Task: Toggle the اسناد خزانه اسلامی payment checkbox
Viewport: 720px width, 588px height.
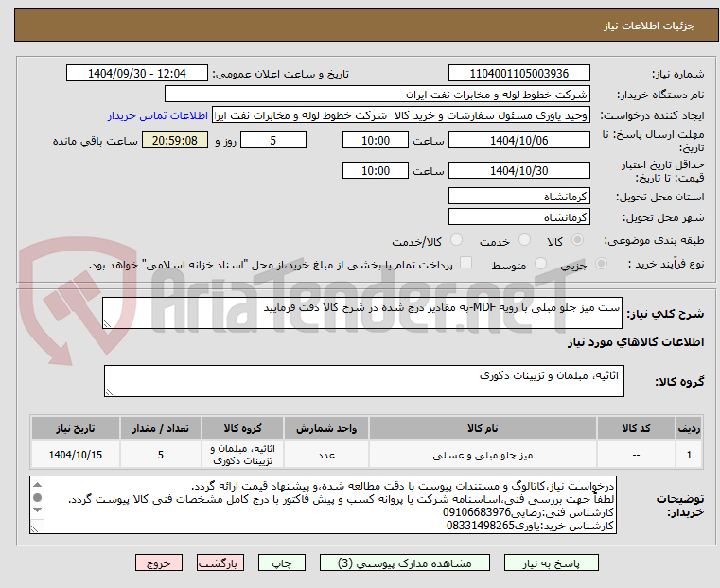Action: (465, 263)
